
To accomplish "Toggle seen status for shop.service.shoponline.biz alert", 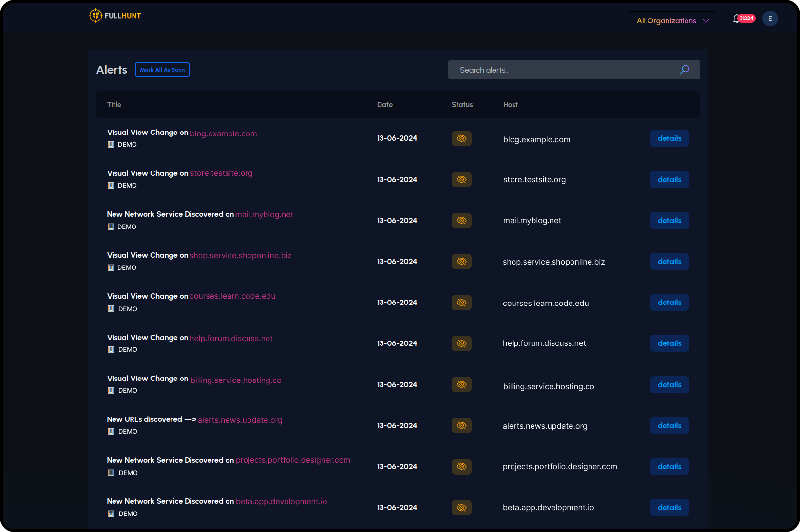I will point(461,261).
